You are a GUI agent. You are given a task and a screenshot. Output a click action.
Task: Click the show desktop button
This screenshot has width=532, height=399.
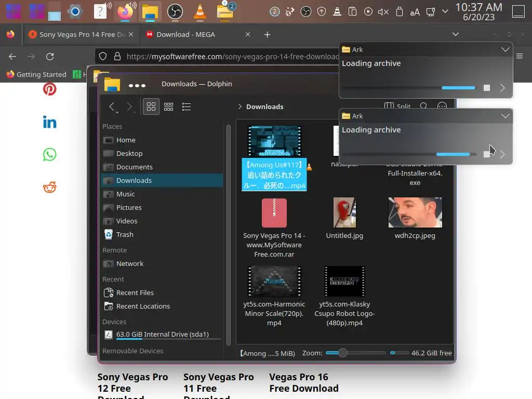pos(518,11)
